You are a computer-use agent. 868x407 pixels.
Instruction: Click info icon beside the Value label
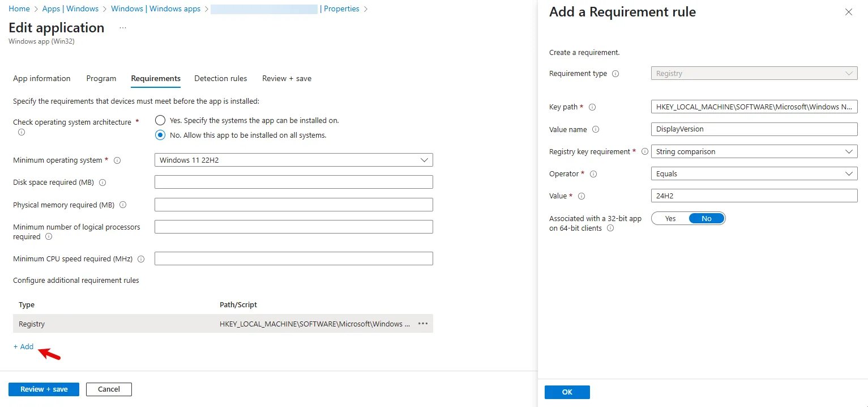coord(581,196)
